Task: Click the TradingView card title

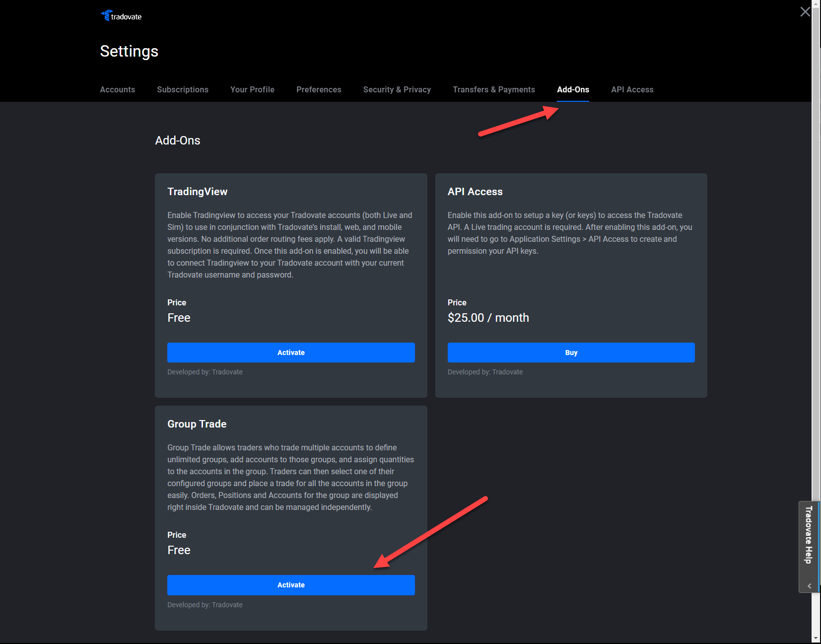Action: pos(197,192)
